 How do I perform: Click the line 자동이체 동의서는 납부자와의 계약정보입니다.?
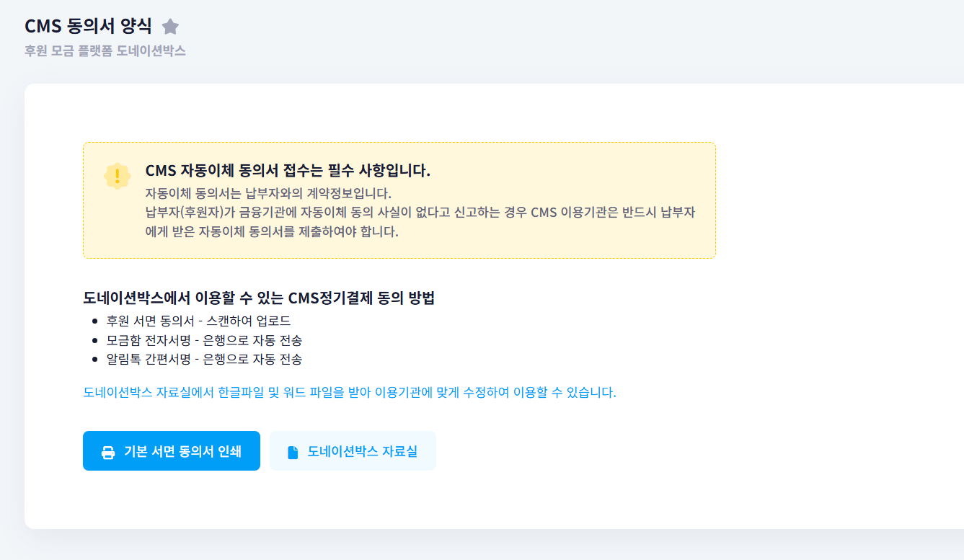[268, 193]
